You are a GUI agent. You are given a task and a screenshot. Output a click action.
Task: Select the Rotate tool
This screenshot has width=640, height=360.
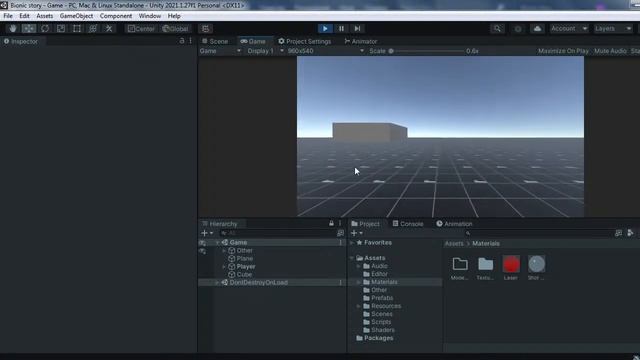point(45,29)
